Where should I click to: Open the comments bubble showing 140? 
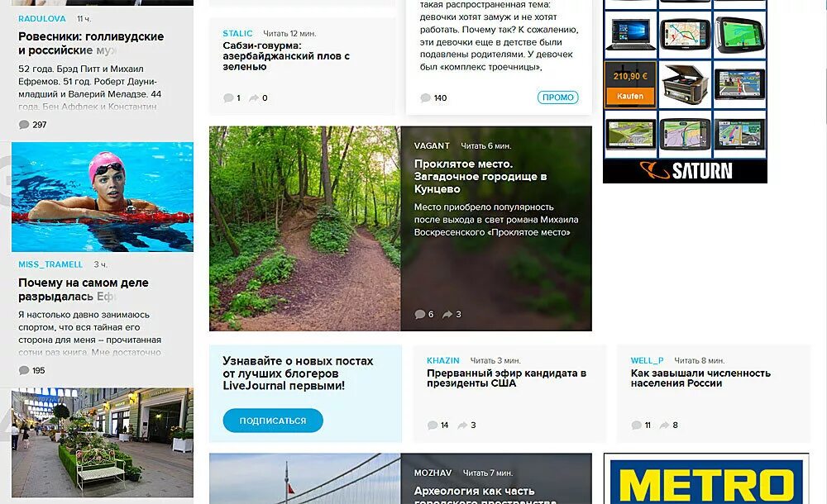coord(426,98)
